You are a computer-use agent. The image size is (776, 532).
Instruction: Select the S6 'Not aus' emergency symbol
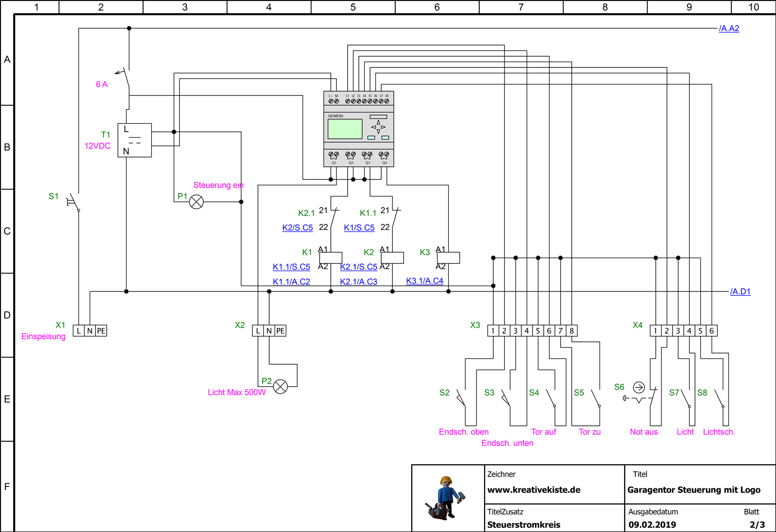(639, 388)
